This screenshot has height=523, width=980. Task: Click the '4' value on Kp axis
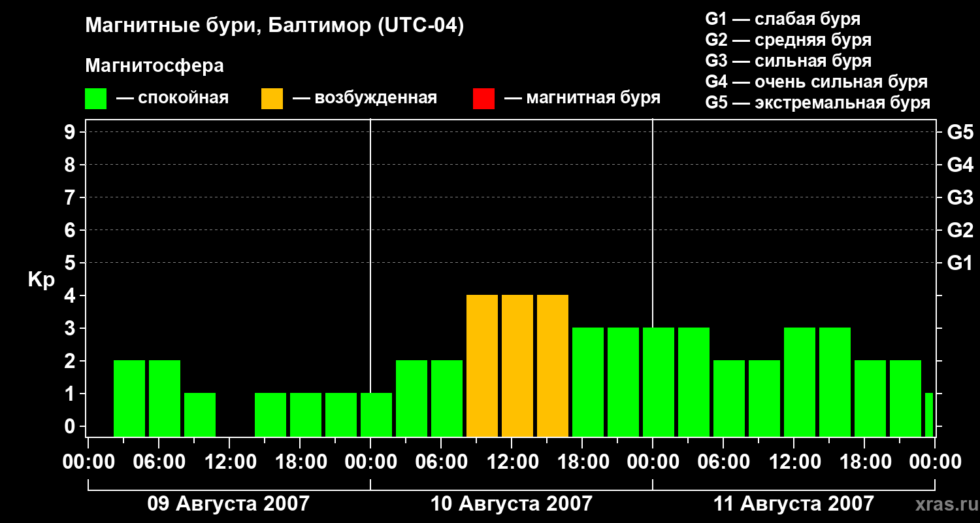tap(71, 296)
